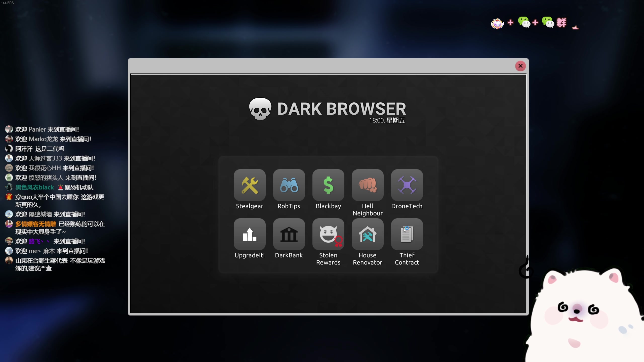Click the Blackbay label text
Screen dimensions: 644x362
328,206
